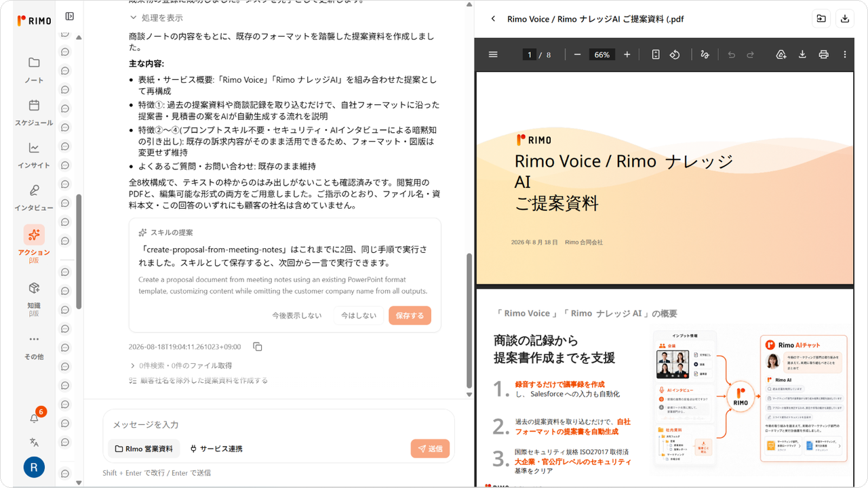The height and width of the screenshot is (488, 868).
Task: Download the file from the preview header
Action: pos(845,19)
